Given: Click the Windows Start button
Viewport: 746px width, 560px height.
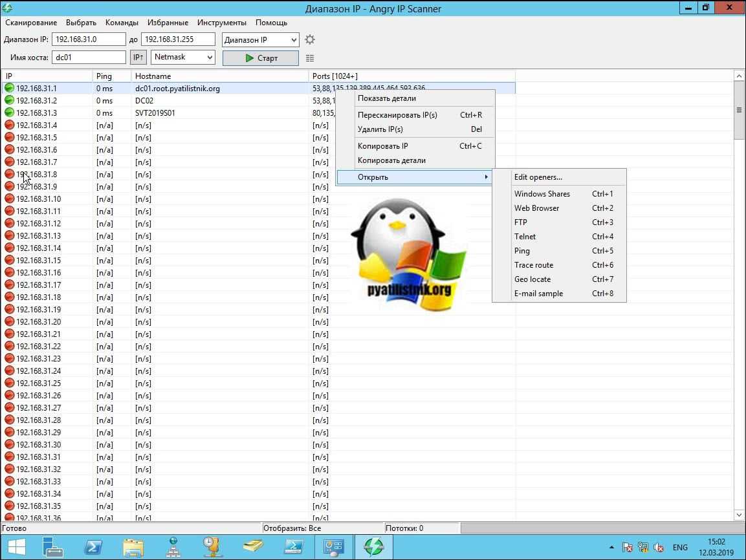Looking at the screenshot, I should click(x=16, y=546).
